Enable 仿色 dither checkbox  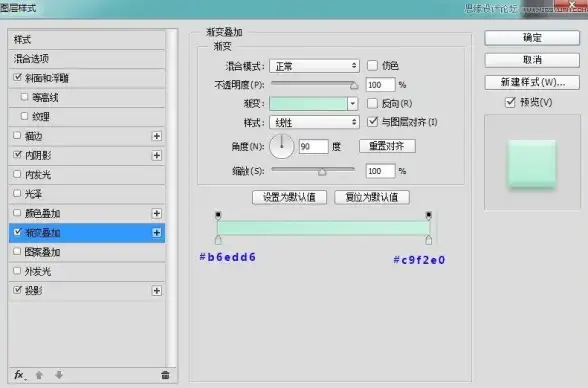[372, 66]
